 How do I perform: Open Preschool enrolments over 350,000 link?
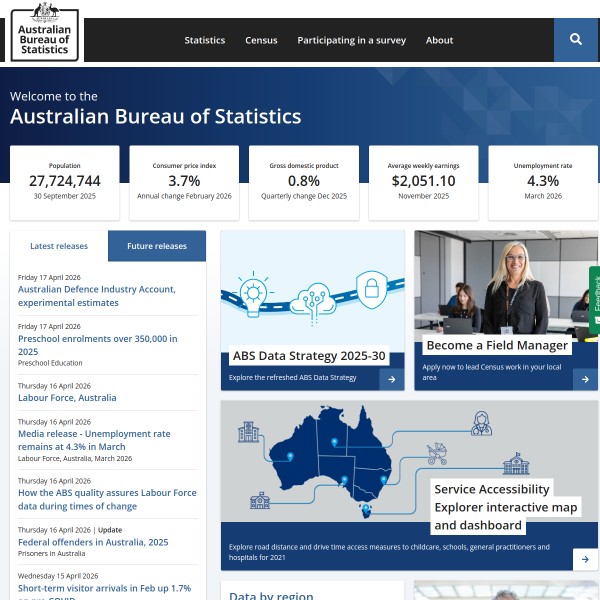[x=97, y=345]
